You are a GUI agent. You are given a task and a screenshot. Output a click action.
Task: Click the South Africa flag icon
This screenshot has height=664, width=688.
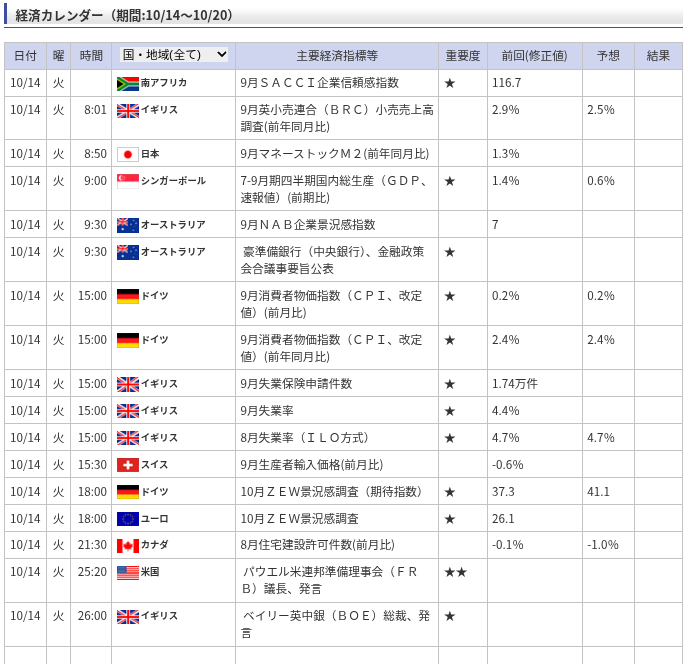click(128, 83)
